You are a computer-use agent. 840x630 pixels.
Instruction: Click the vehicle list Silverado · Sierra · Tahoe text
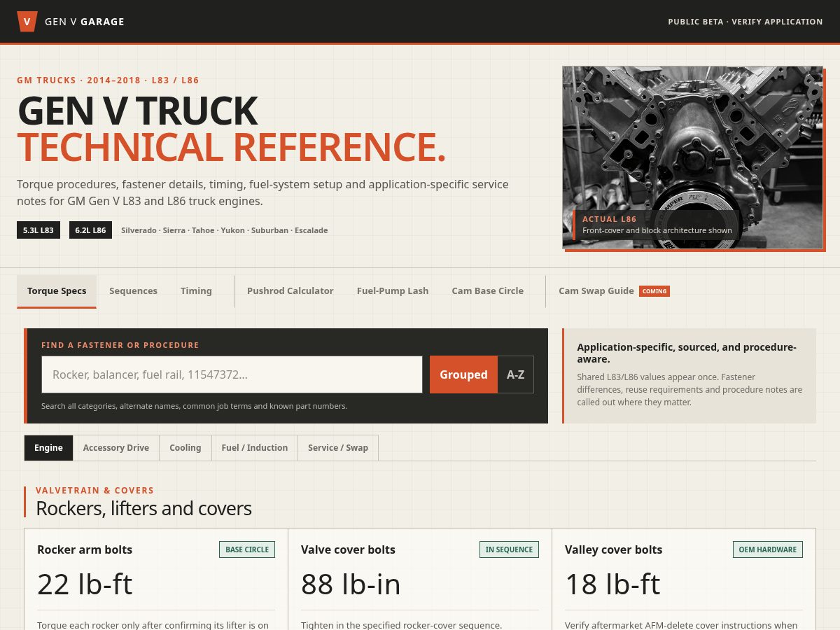[224, 230]
